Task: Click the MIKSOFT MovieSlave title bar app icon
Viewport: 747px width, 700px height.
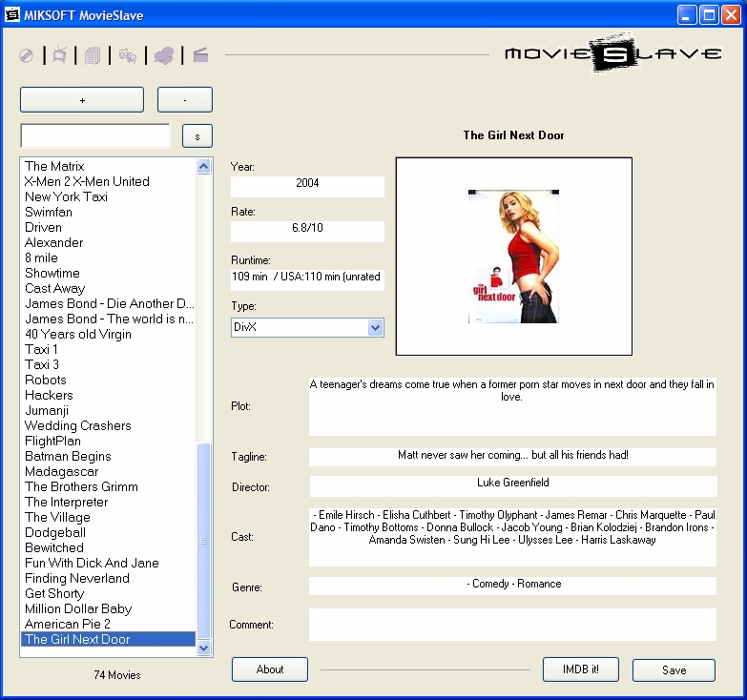Action: pyautogui.click(x=11, y=14)
